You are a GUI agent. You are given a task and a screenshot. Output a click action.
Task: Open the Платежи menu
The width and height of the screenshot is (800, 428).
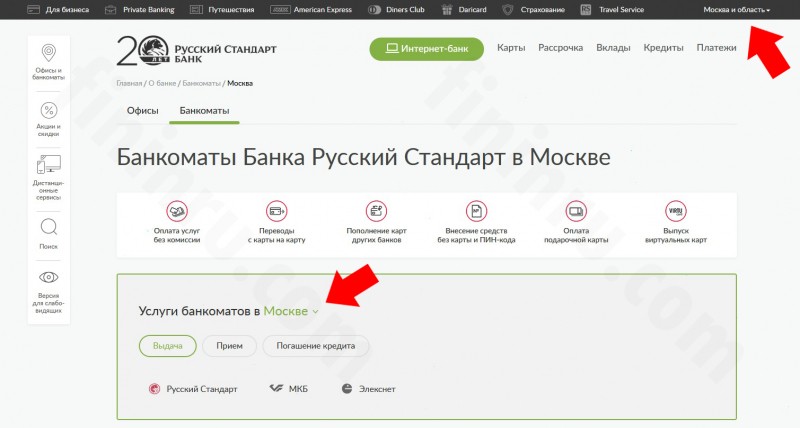pyautogui.click(x=716, y=47)
